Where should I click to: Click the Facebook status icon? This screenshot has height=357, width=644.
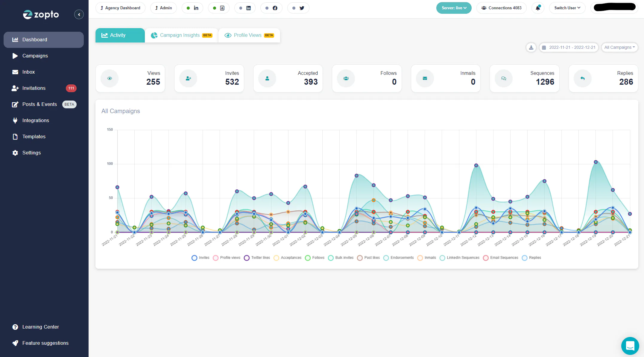coord(271,8)
